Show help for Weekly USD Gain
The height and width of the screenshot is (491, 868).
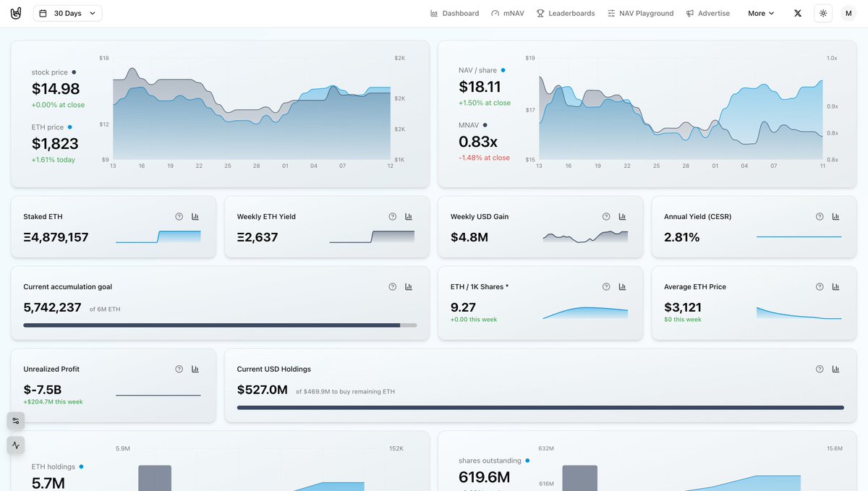pyautogui.click(x=606, y=216)
